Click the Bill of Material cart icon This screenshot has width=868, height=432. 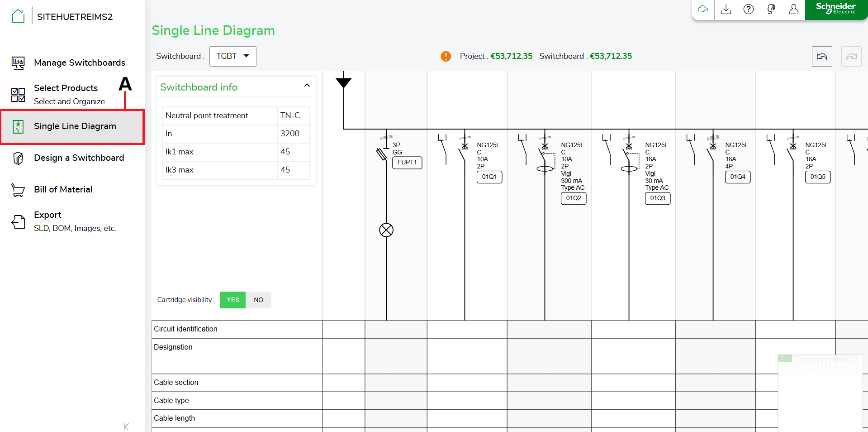pyautogui.click(x=18, y=190)
